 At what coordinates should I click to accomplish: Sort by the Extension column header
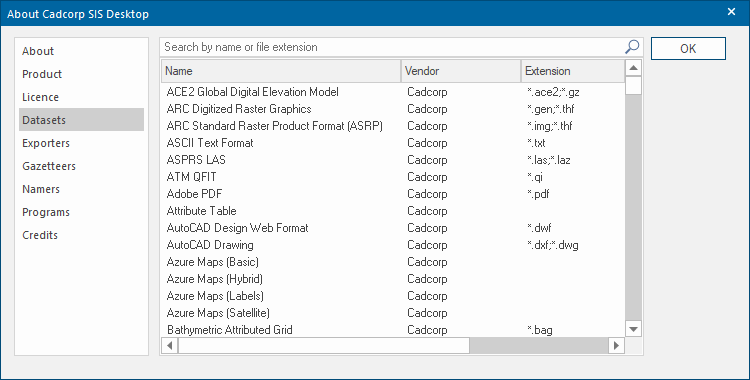pyautogui.click(x=573, y=71)
